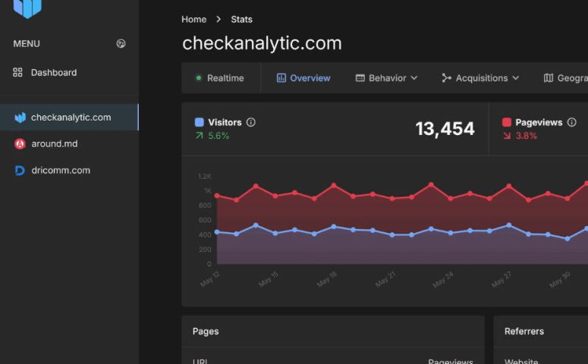Click the blue dricomm.com D favicon

20,171
